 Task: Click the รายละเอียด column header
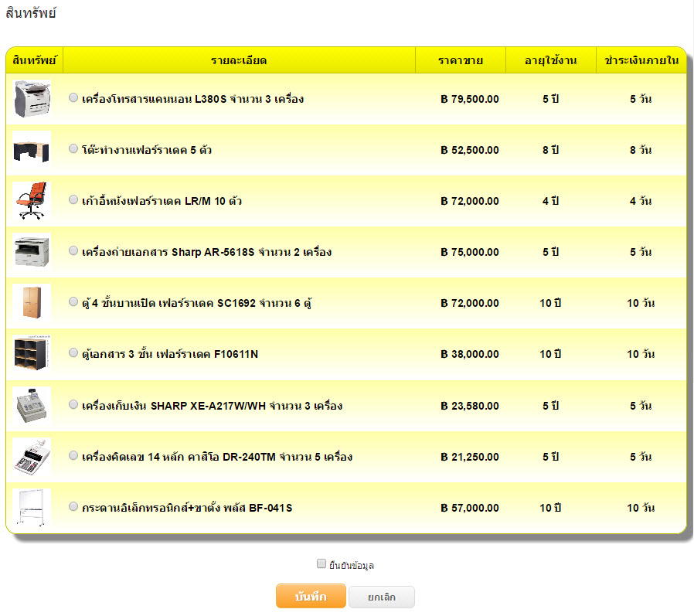(x=239, y=60)
